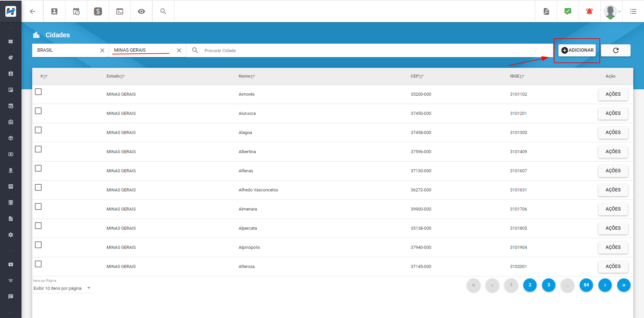Go to next page arrow
The width and height of the screenshot is (644, 318).
coord(605,285)
